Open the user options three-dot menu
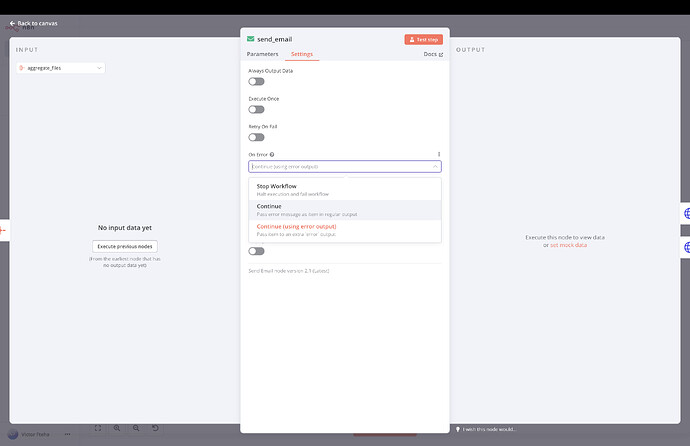 click(x=67, y=434)
